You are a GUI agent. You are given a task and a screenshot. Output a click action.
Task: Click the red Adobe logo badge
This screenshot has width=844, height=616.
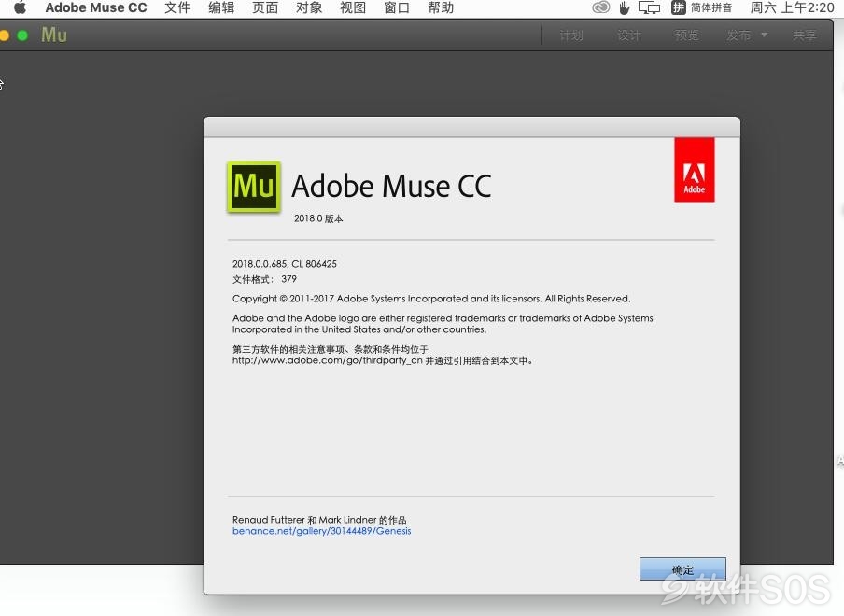coord(695,170)
